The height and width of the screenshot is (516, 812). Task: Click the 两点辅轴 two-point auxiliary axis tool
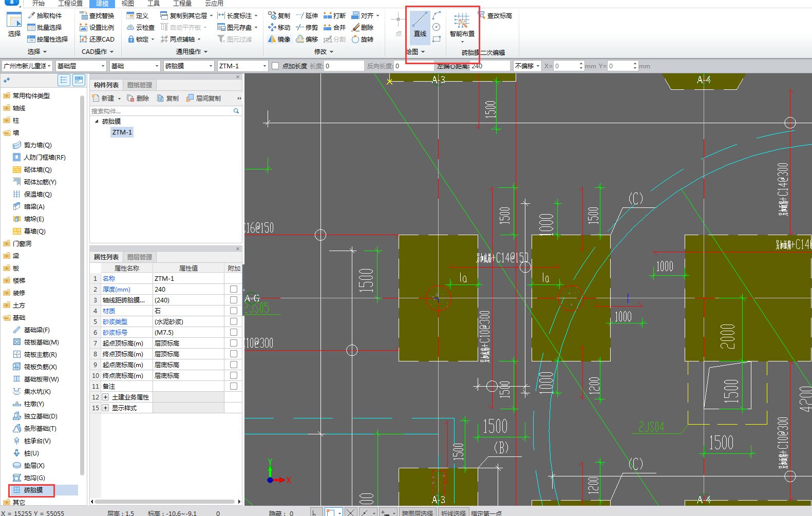click(x=180, y=39)
